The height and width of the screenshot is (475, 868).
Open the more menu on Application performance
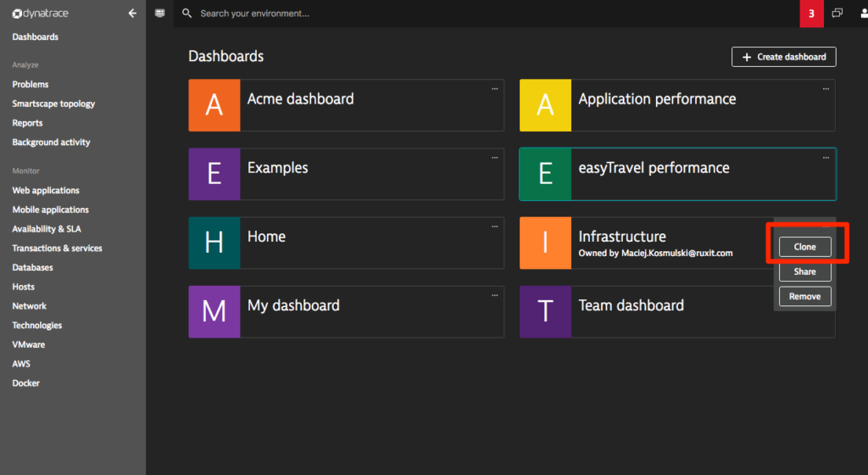[x=826, y=88]
